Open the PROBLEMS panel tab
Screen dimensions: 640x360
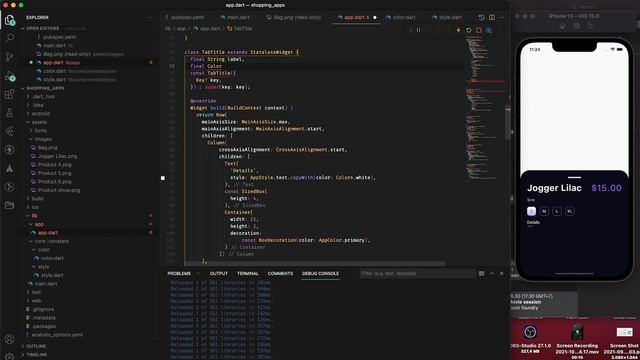pos(179,273)
